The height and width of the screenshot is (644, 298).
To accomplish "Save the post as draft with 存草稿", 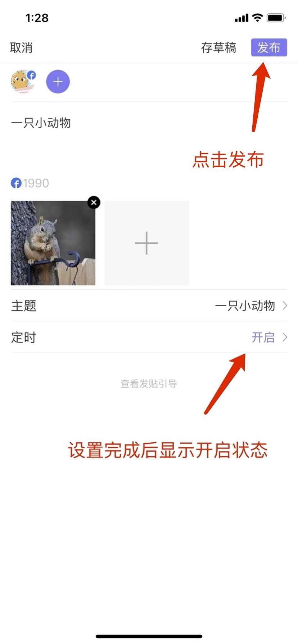I will click(218, 47).
